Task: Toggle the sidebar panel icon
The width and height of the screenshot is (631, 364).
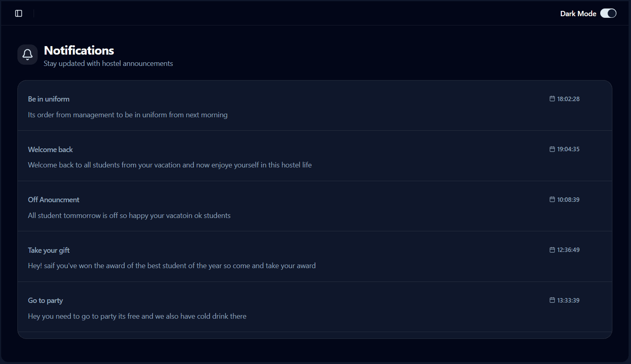Action: pyautogui.click(x=19, y=13)
